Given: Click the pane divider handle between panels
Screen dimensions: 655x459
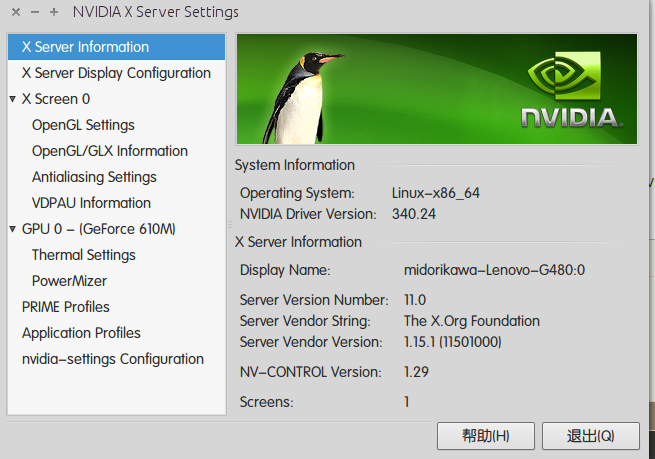Looking at the screenshot, I should coord(230,225).
